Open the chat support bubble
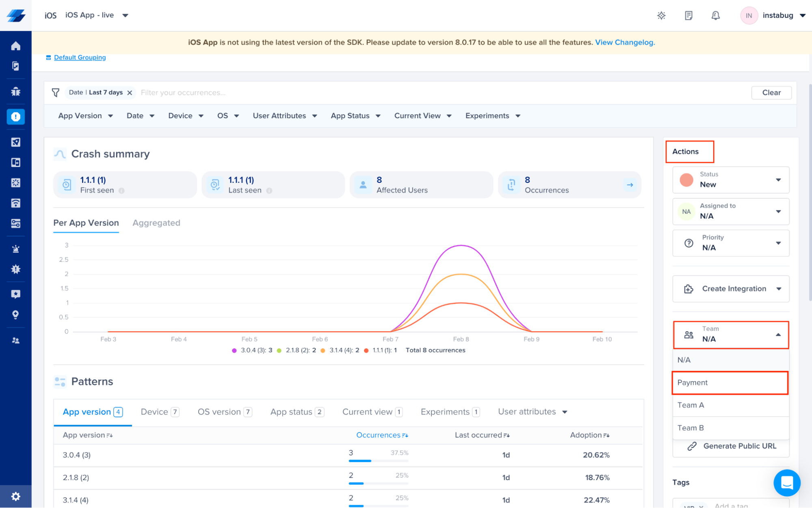The height and width of the screenshot is (508, 812). tap(786, 483)
